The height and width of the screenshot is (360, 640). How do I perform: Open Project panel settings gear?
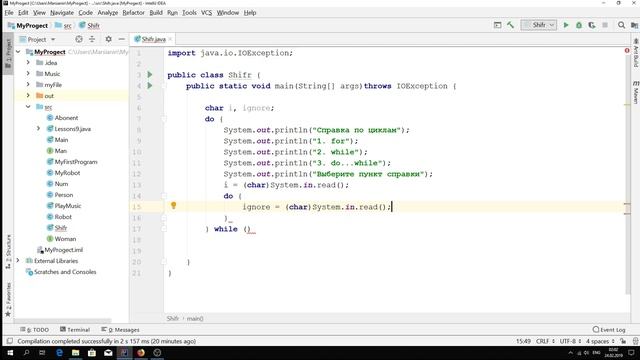point(108,39)
